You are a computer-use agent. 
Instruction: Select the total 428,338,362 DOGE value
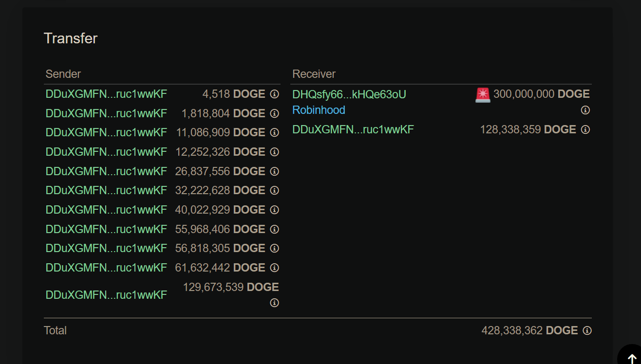[530, 331]
